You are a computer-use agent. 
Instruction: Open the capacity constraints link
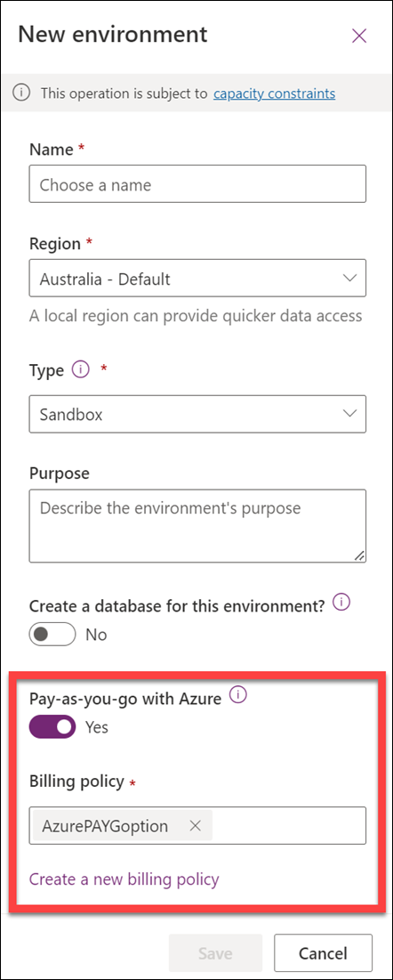point(274,93)
